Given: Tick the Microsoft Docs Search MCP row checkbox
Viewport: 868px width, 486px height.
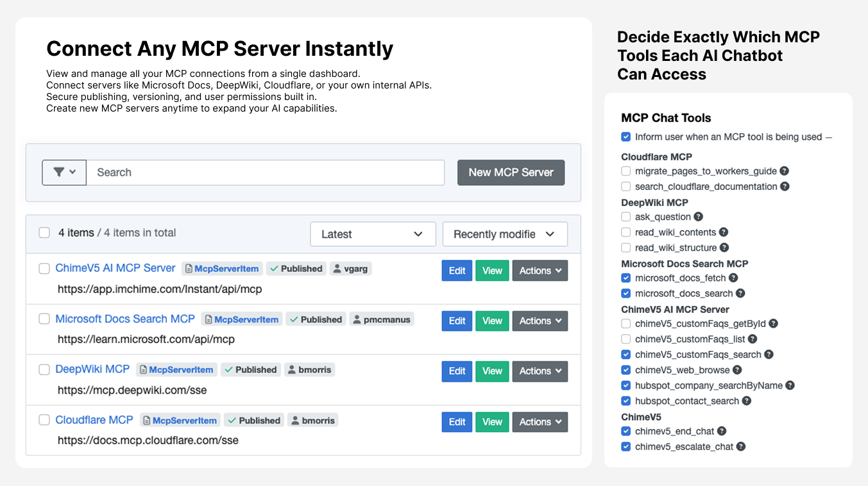Looking at the screenshot, I should [44, 319].
